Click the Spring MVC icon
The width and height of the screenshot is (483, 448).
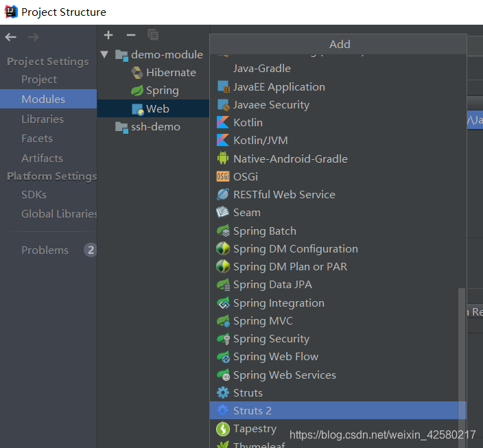tap(223, 321)
